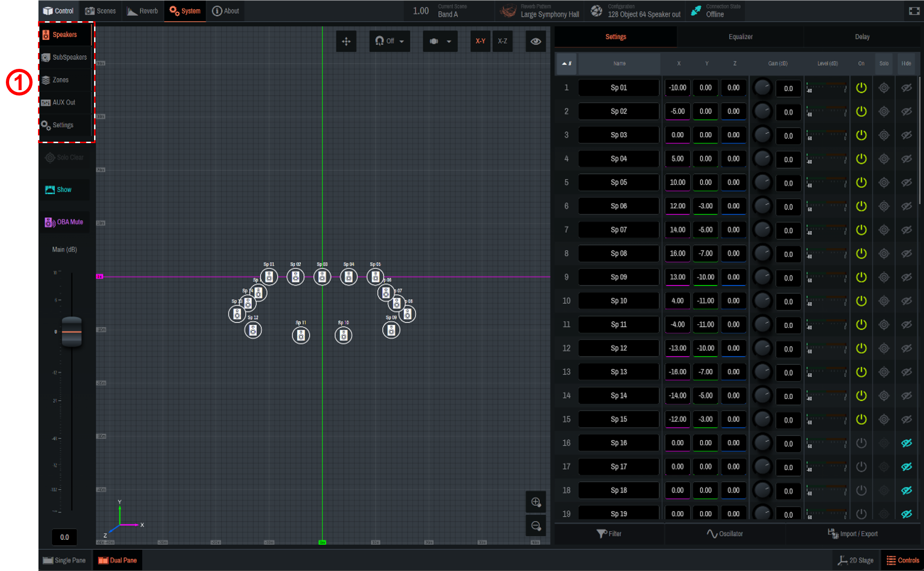Select the Sp 11 speaker icon on stage
This screenshot has width=924, height=571.
coord(300,335)
